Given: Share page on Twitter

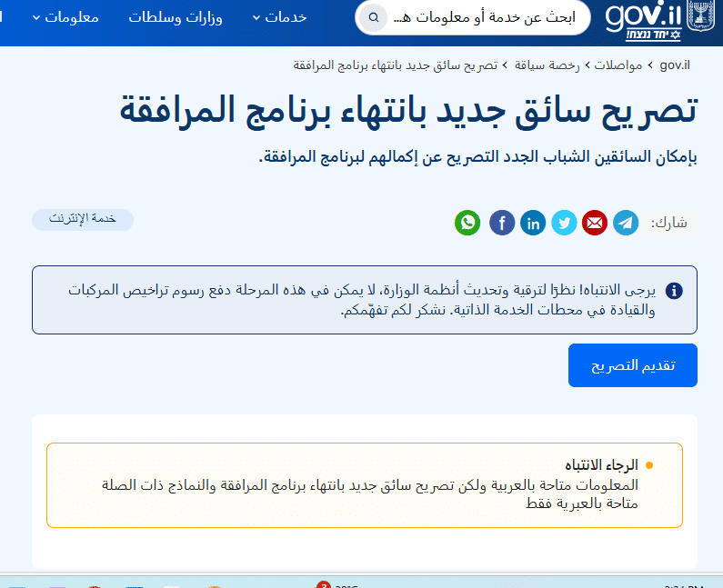Looking at the screenshot, I should [564, 223].
